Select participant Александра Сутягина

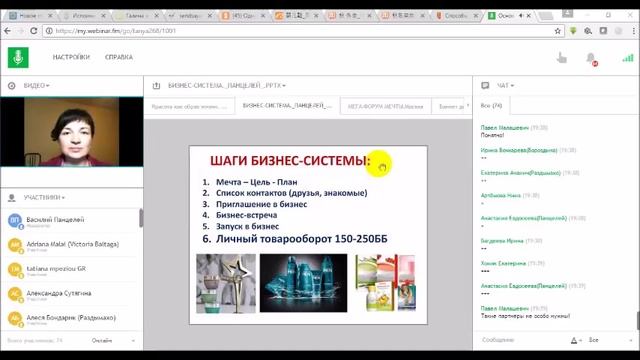70,295
